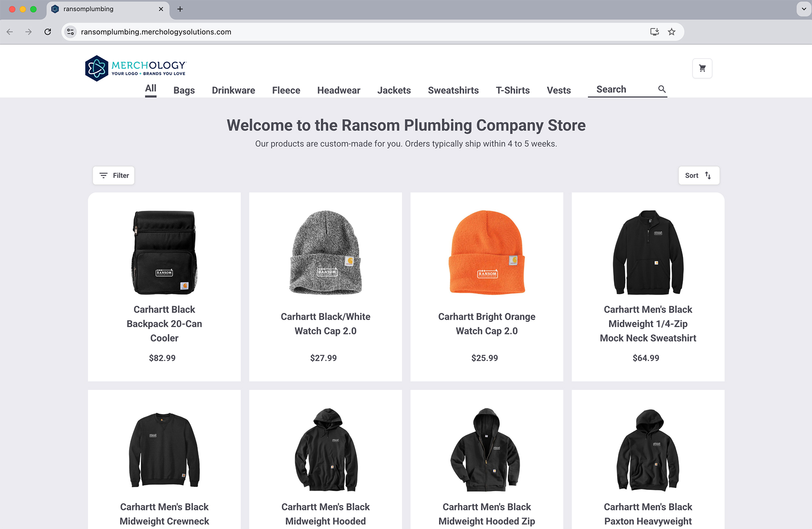Open Midweight 1/4-Zip Mock Neck Sweatshirt title

pos(648,324)
